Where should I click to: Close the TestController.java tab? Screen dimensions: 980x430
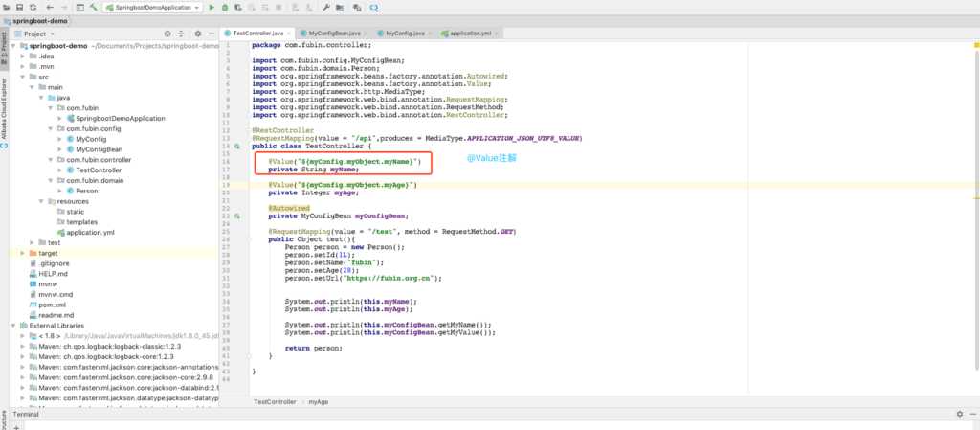[289, 34]
